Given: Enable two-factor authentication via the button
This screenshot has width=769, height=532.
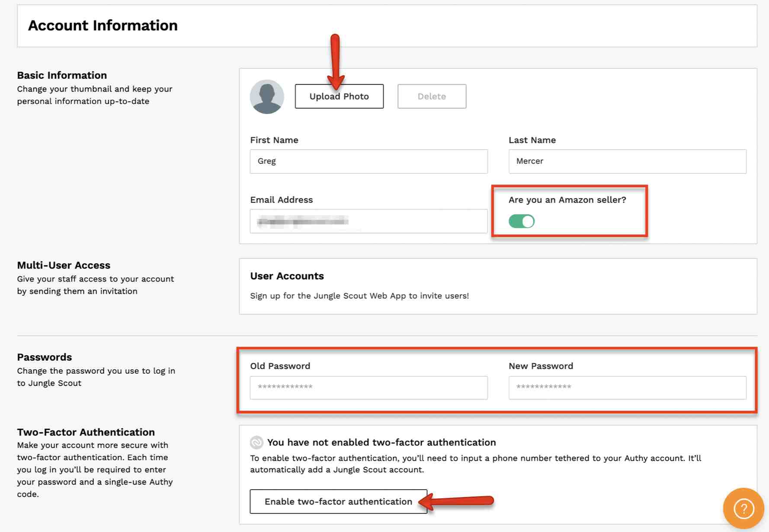Looking at the screenshot, I should (x=338, y=502).
